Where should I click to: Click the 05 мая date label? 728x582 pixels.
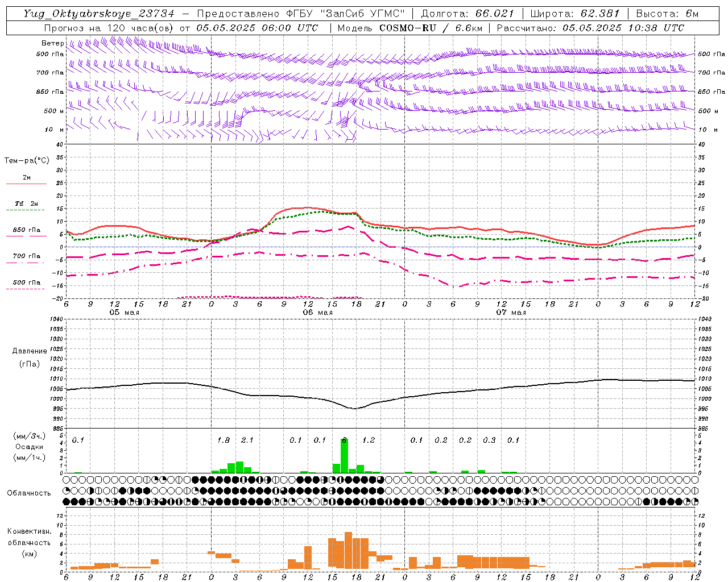click(125, 313)
